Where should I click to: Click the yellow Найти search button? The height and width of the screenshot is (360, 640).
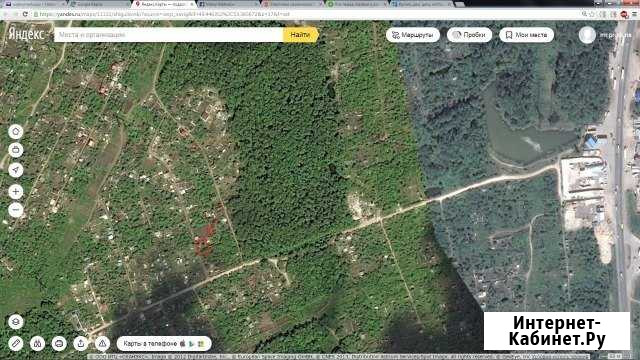pos(300,35)
